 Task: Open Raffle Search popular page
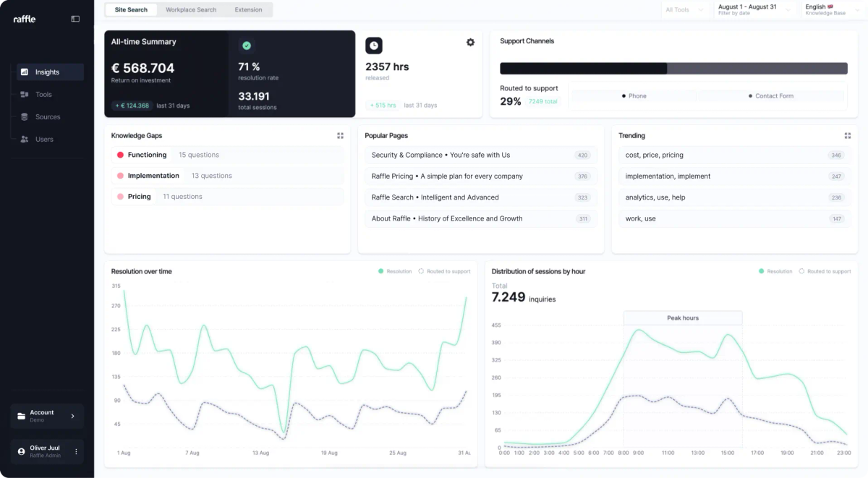(481, 197)
